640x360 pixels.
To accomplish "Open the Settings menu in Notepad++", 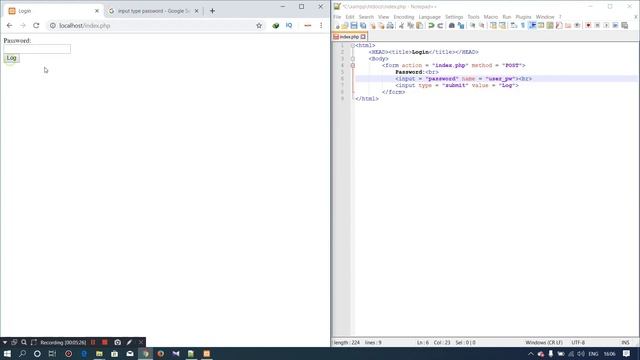I will coord(454,17).
